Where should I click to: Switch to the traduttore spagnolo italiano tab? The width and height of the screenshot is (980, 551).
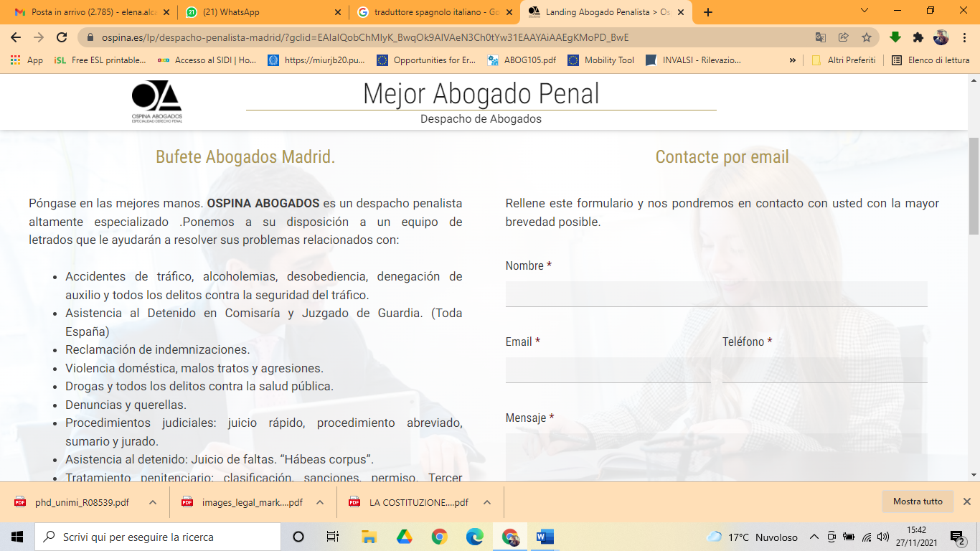[x=434, y=12]
